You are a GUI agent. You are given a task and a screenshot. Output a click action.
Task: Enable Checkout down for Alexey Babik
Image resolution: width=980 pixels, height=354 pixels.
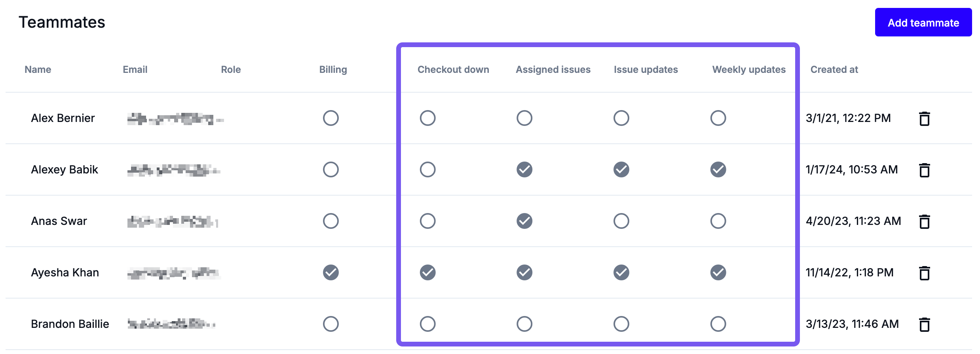(427, 169)
